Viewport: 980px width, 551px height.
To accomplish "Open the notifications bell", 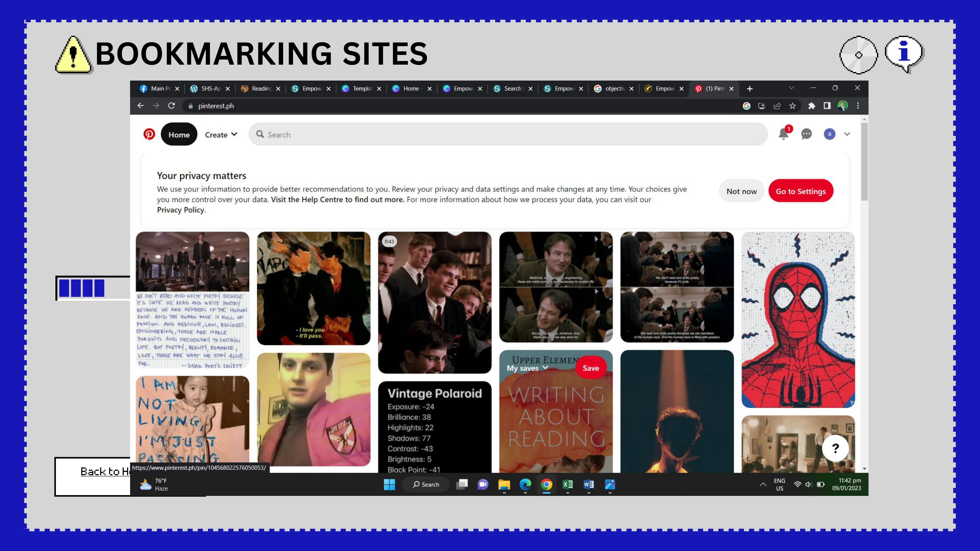I will click(x=783, y=134).
